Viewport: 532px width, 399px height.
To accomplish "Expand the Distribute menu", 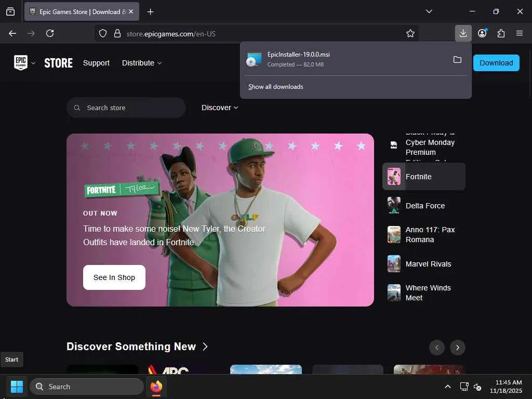I will coord(141,63).
